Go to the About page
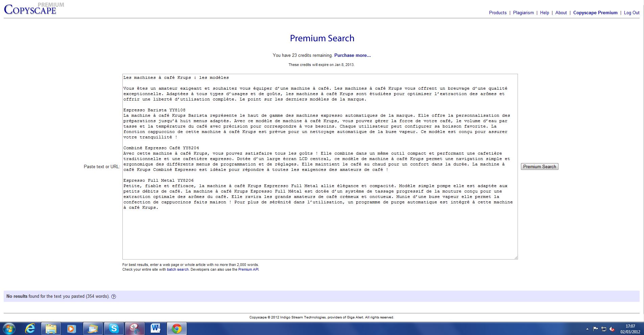 (561, 13)
